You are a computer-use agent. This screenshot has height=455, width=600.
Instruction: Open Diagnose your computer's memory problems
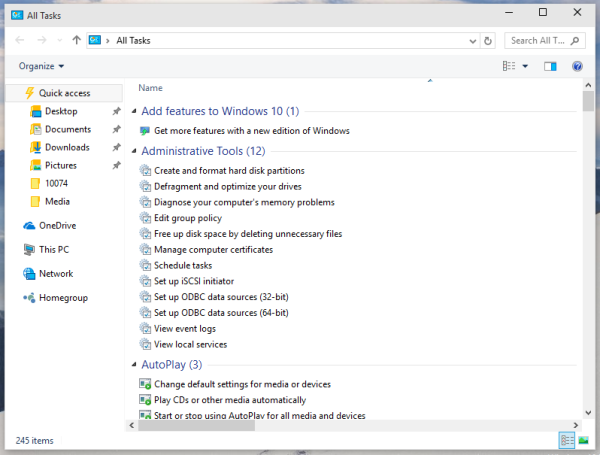click(244, 202)
